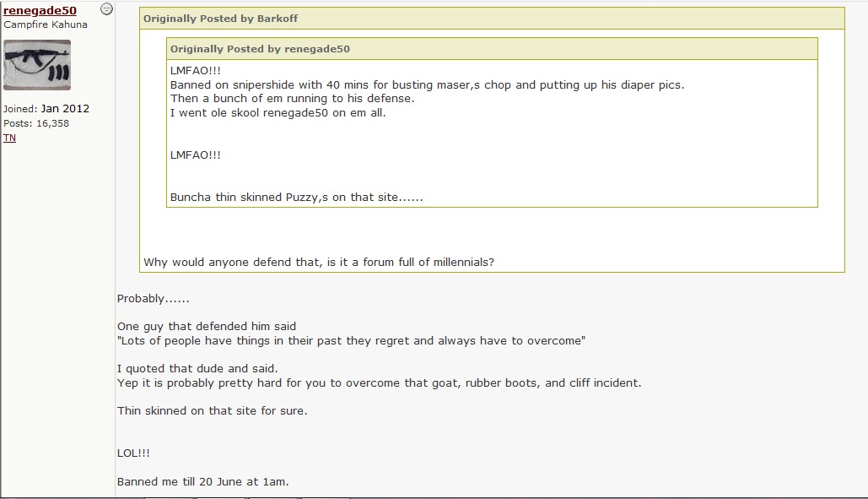The image size is (868, 499).
Task: Click the Probably...... reply line
Action: (x=154, y=299)
